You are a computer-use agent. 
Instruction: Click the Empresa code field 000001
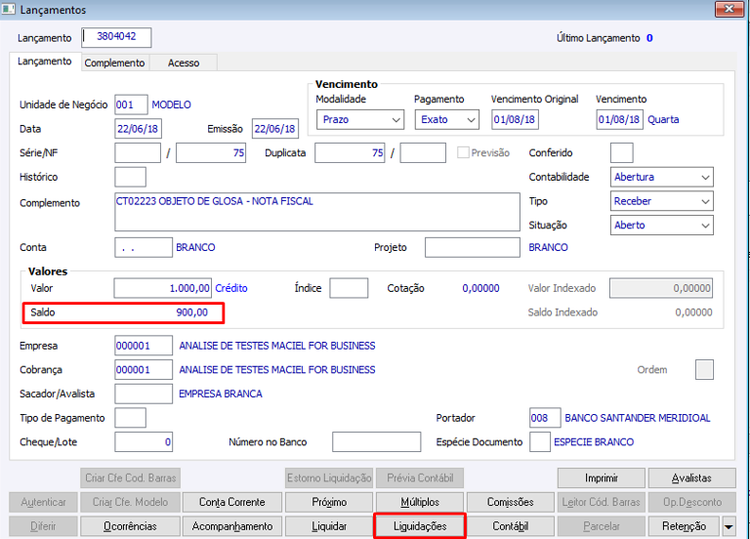(143, 346)
